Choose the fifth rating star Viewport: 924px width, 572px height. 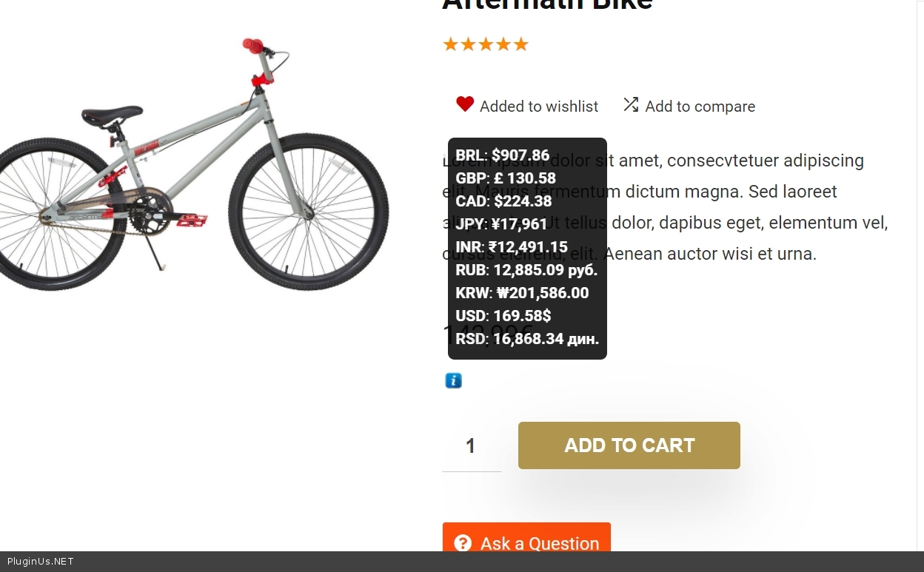click(x=521, y=44)
